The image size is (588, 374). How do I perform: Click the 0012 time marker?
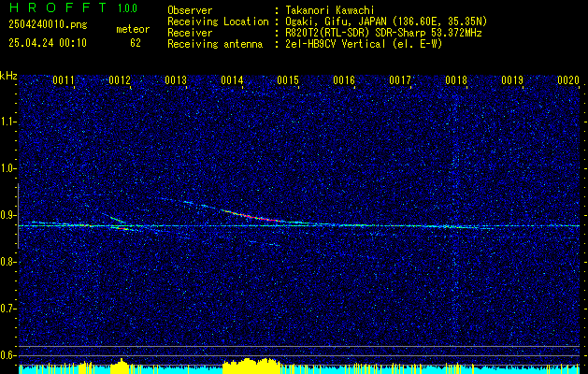[x=120, y=80]
